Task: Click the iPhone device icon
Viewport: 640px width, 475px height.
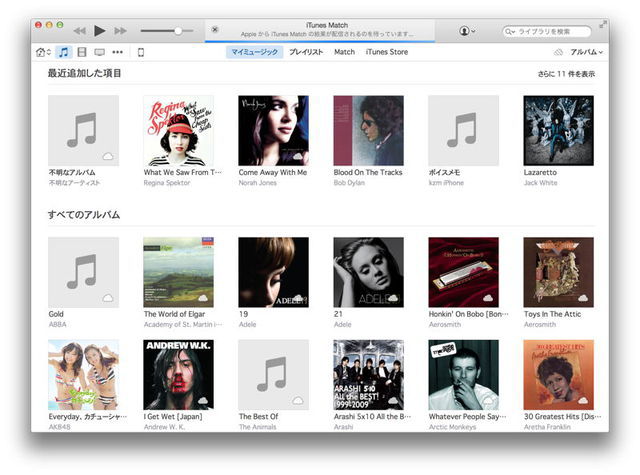Action: click(x=141, y=52)
